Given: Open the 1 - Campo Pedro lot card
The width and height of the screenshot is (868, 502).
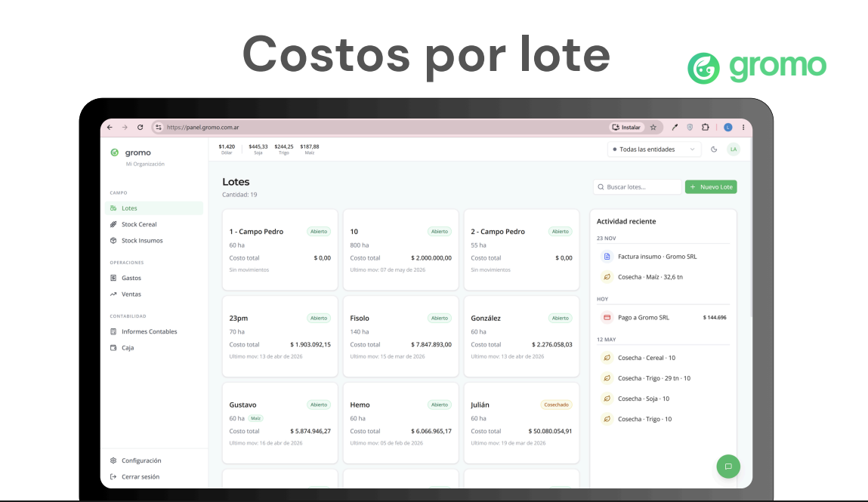Looking at the screenshot, I should pos(280,249).
